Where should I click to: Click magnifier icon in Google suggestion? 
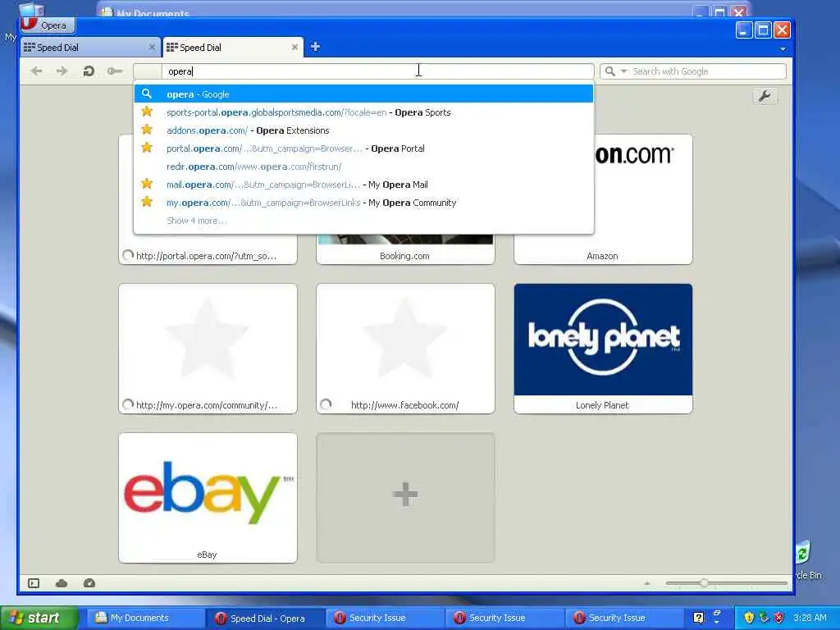coord(146,94)
